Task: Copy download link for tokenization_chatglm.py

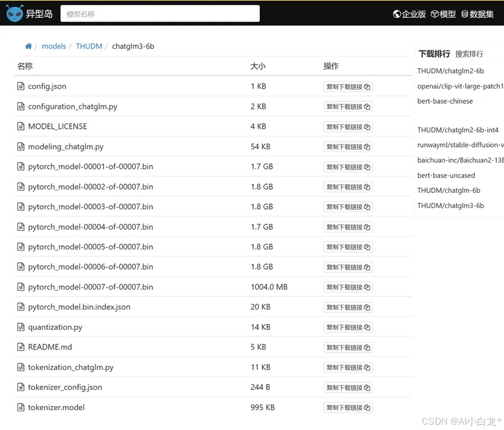Action: (348, 368)
